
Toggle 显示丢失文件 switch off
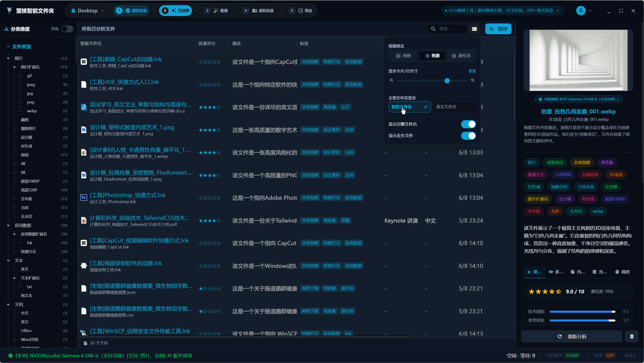pyautogui.click(x=468, y=136)
